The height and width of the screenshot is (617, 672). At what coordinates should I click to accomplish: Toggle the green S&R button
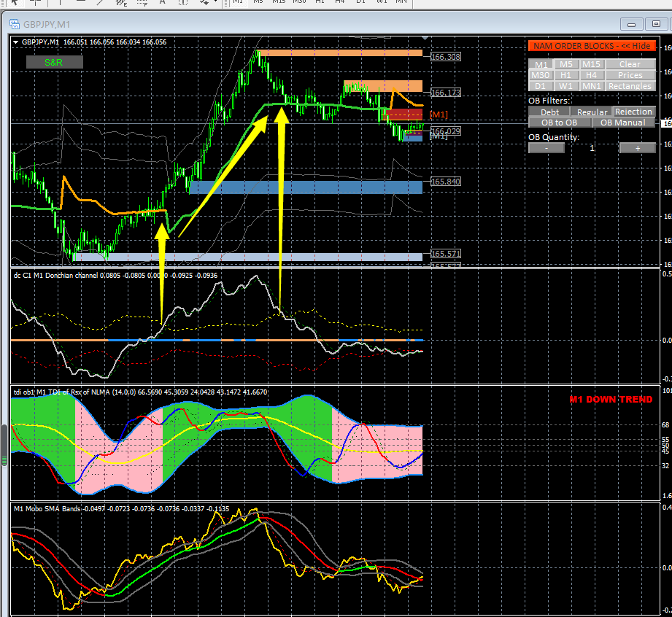[55, 62]
